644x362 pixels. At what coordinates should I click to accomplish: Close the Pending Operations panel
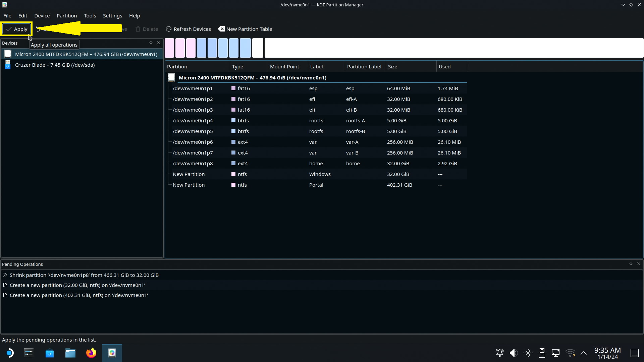pos(639,264)
